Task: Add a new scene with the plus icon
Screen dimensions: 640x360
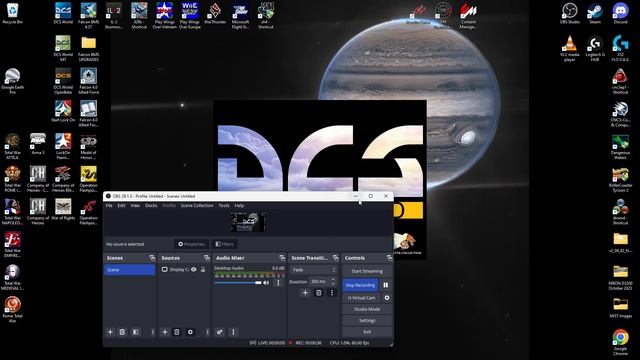Action: (x=110, y=332)
